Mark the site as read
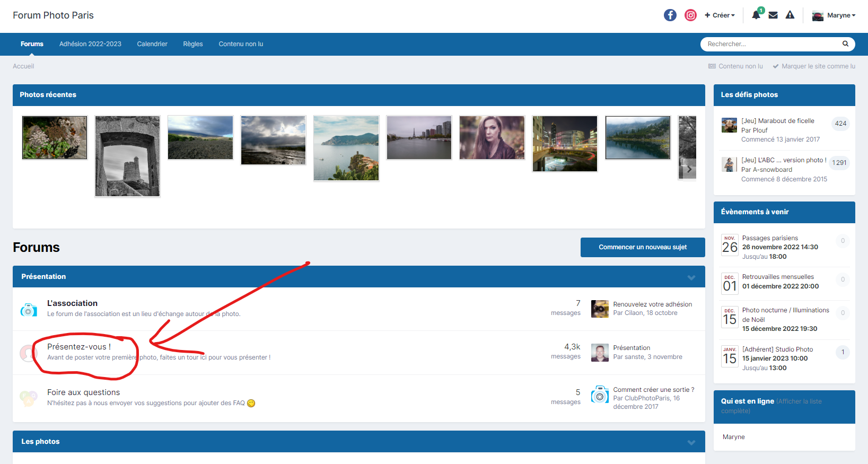 (814, 66)
